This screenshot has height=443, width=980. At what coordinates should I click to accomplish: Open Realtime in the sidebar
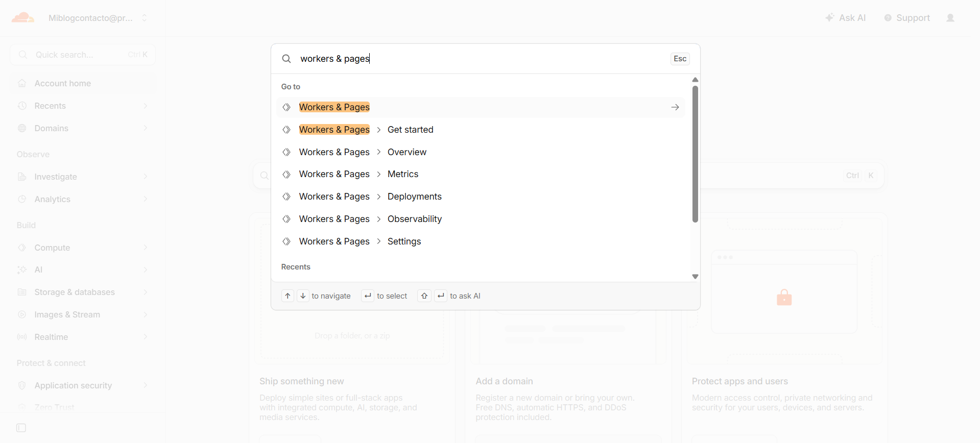83,337
